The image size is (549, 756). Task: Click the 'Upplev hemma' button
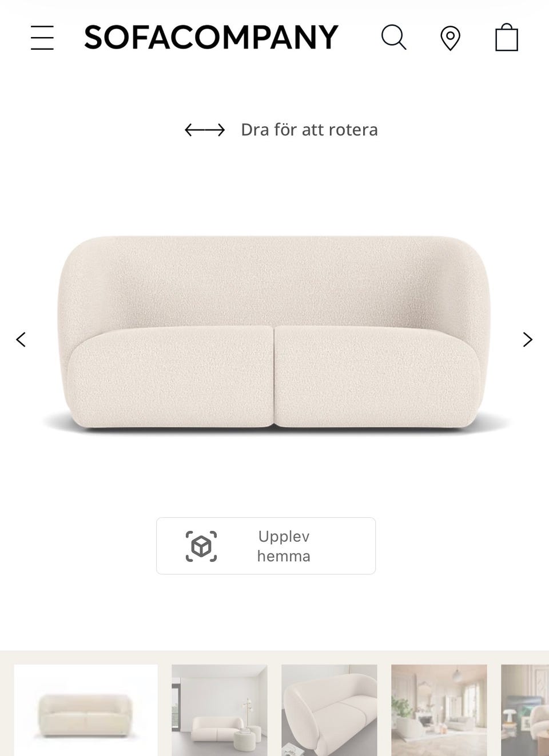click(x=266, y=546)
